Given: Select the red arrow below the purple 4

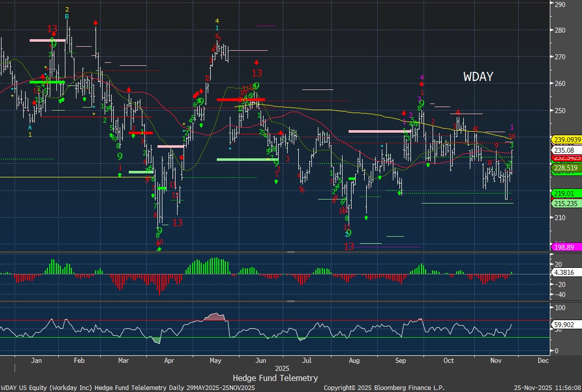Looking at the screenshot, I should coord(422,84).
